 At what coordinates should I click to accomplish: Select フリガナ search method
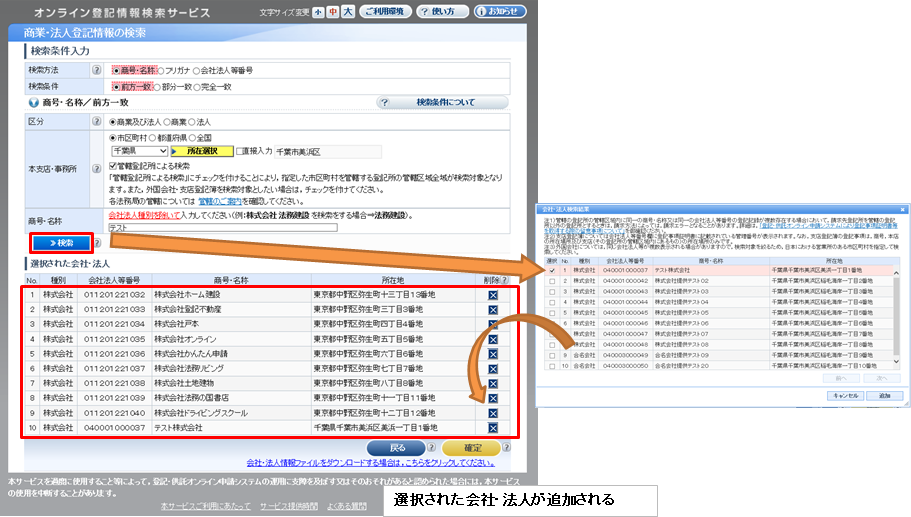point(161,71)
